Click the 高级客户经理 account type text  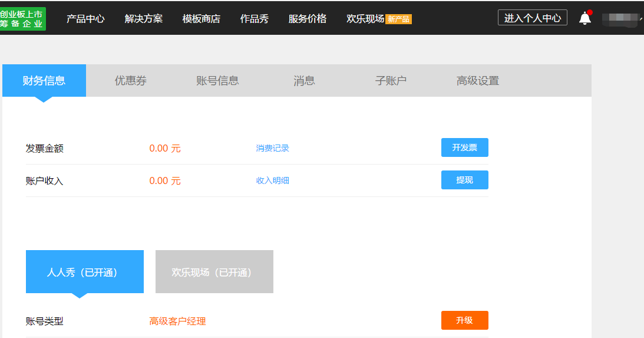click(177, 321)
